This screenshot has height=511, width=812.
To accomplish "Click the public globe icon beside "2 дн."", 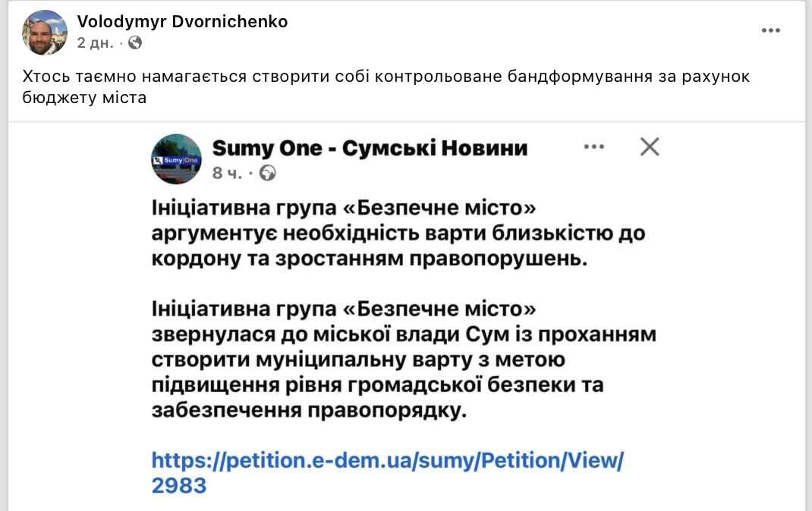I will [135, 42].
